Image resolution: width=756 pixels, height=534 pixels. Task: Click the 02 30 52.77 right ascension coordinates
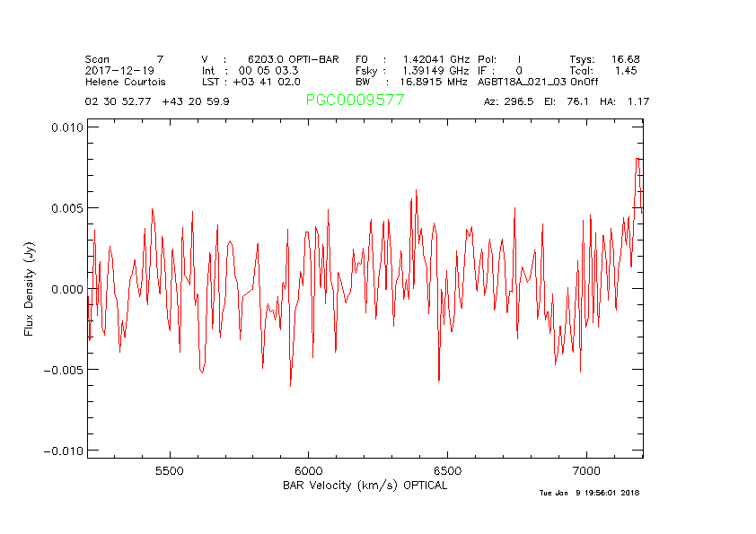tap(119, 101)
